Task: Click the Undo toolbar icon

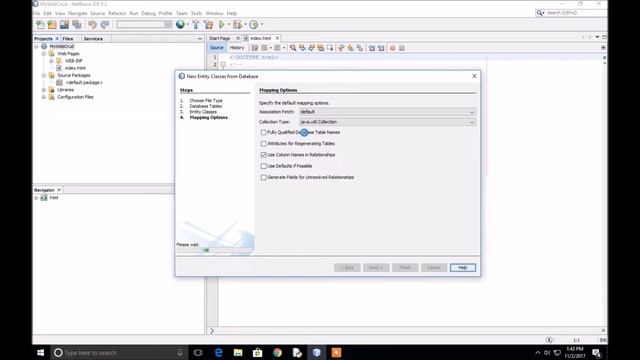Action: tap(93, 25)
